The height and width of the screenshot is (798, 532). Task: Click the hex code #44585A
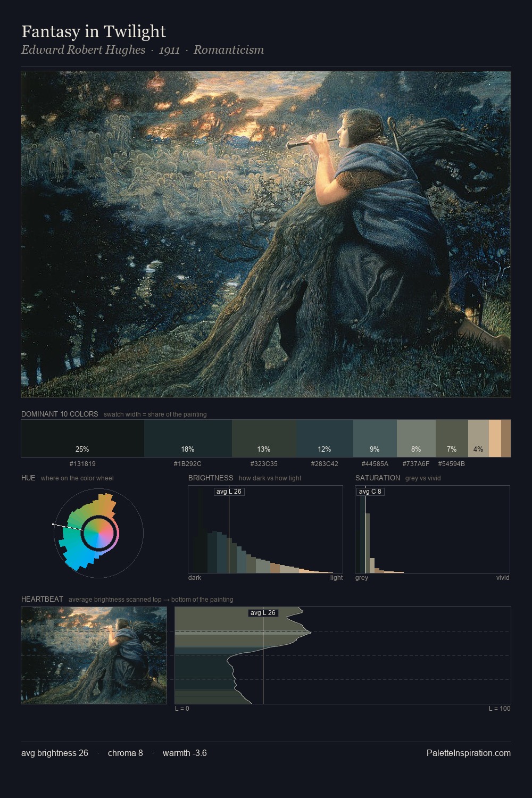pyautogui.click(x=375, y=464)
